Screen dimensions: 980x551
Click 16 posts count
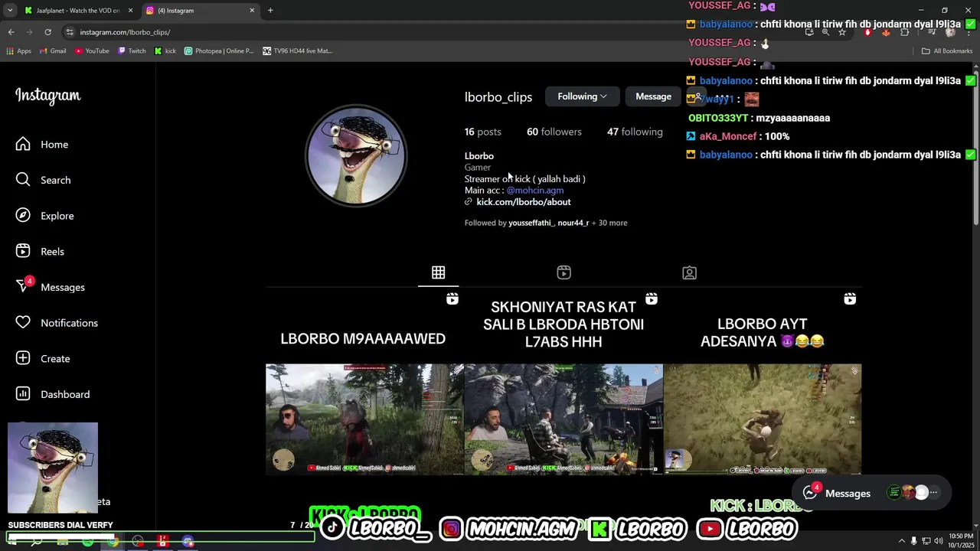pos(482,132)
